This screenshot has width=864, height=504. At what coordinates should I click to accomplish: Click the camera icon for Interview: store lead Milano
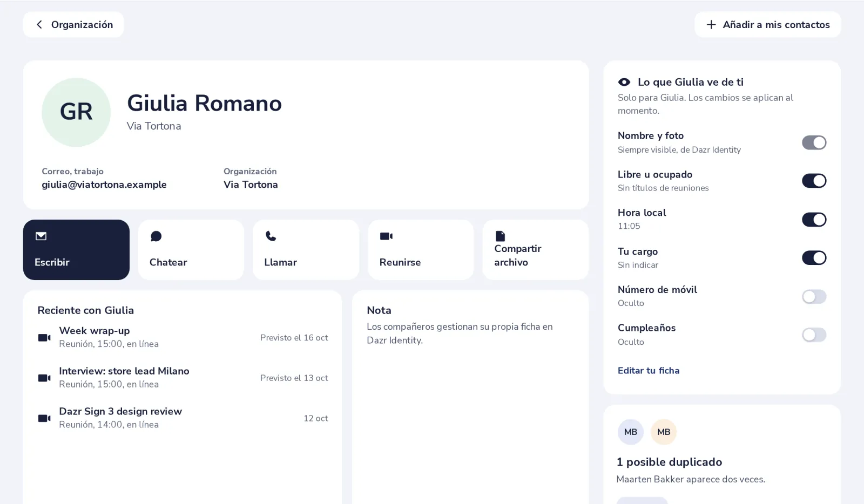click(x=44, y=378)
